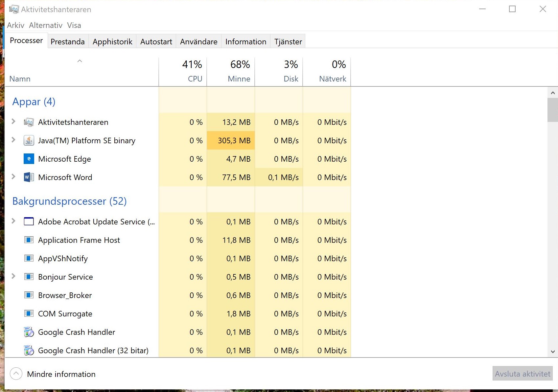Switch to the Information tab
This screenshot has width=558, height=392.
246,41
